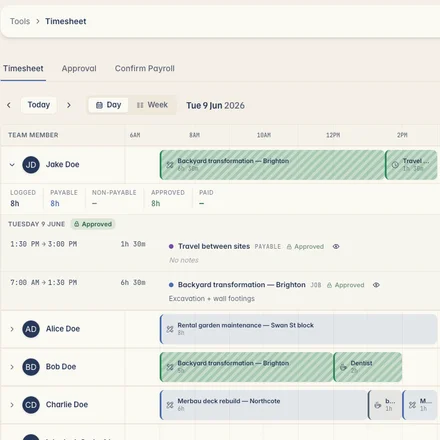The height and width of the screenshot is (440, 440).
Task: Click the JOB tag on Backyard entry
Action: coord(316,285)
